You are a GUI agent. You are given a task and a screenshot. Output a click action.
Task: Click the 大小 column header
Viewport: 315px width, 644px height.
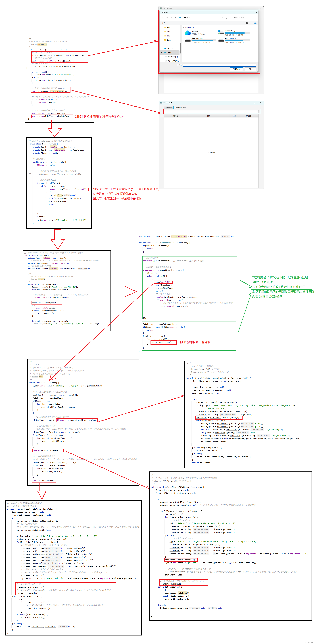coord(235,116)
